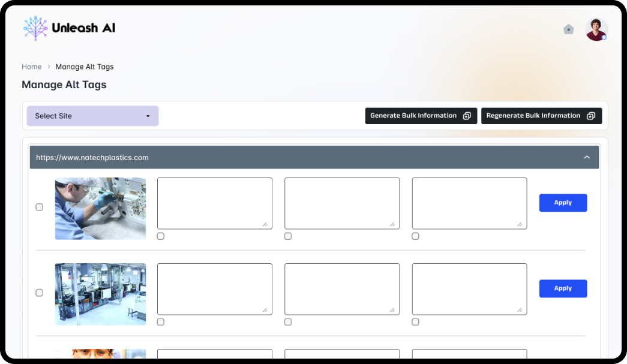627x364 pixels.
Task: Click Manage Alt Tags breadcrumb
Action: pyautogui.click(x=85, y=67)
